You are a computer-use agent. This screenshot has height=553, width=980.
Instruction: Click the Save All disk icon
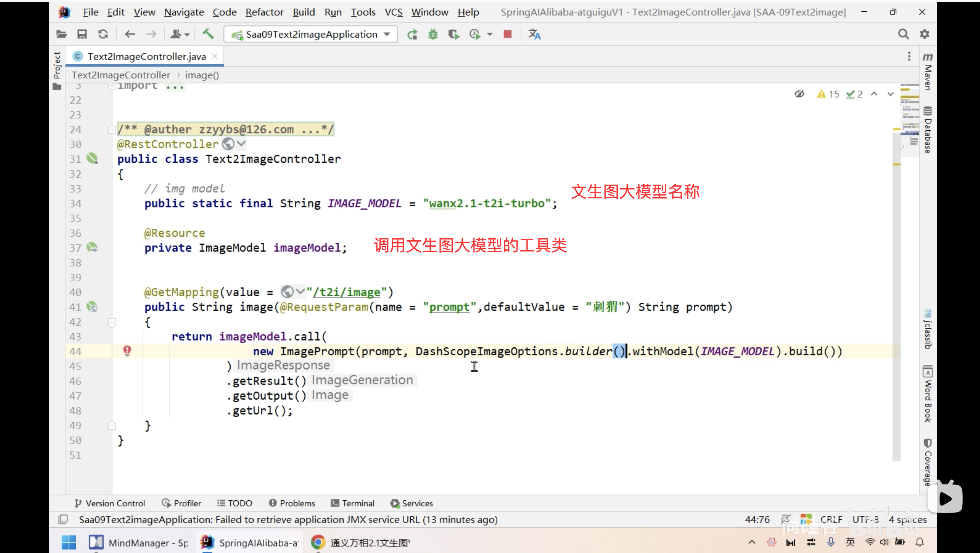tap(82, 34)
